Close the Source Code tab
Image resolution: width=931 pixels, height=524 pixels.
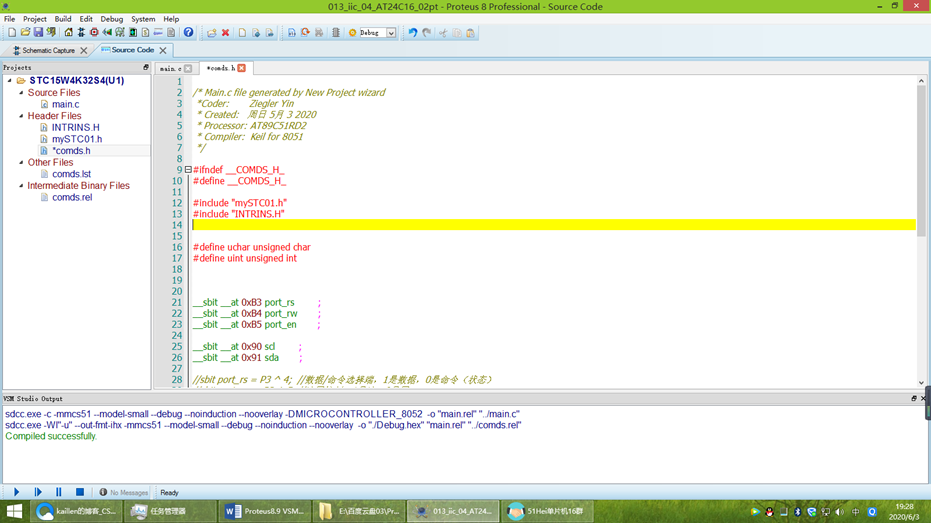tap(163, 50)
